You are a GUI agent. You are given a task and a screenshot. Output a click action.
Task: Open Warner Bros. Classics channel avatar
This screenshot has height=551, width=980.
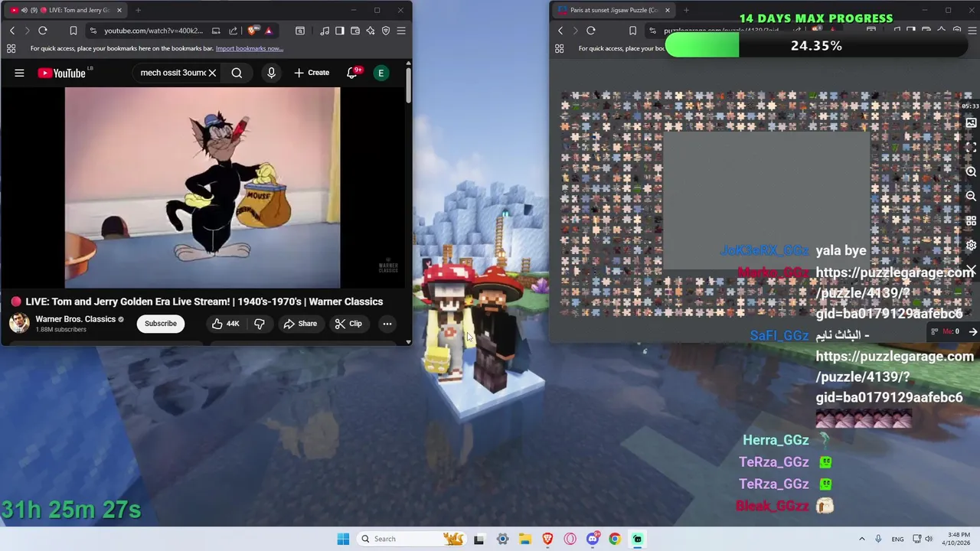click(x=19, y=322)
